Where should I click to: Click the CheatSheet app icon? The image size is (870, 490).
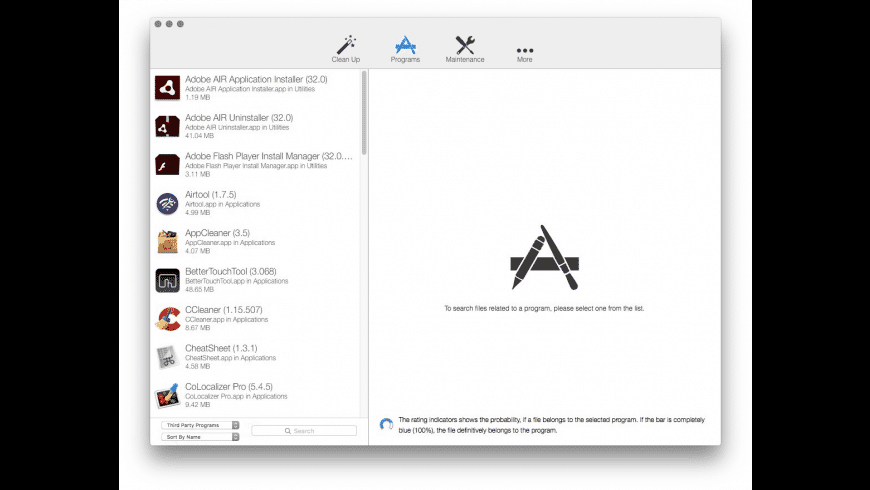pyautogui.click(x=167, y=357)
